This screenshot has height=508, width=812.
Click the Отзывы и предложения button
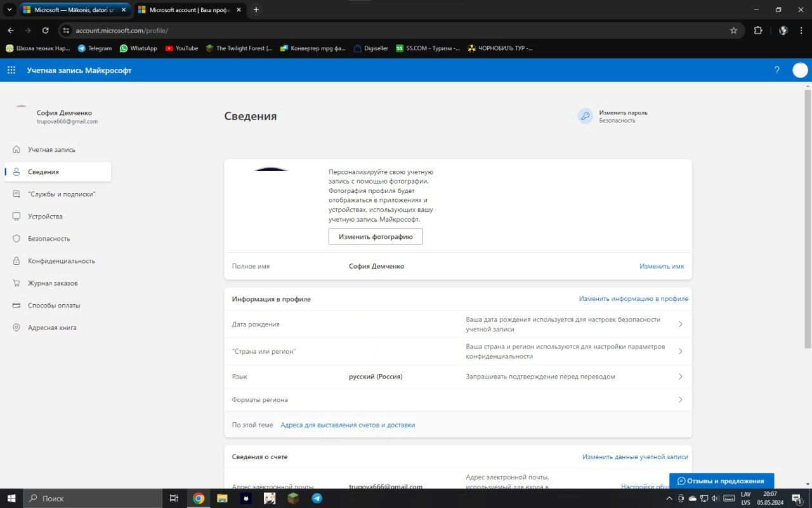coord(721,481)
